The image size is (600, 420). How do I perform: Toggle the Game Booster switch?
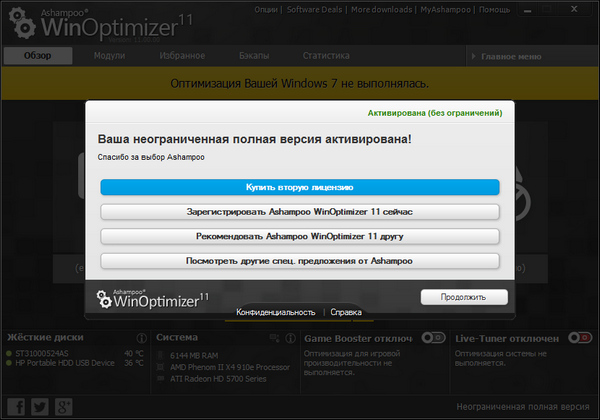[x=433, y=338]
